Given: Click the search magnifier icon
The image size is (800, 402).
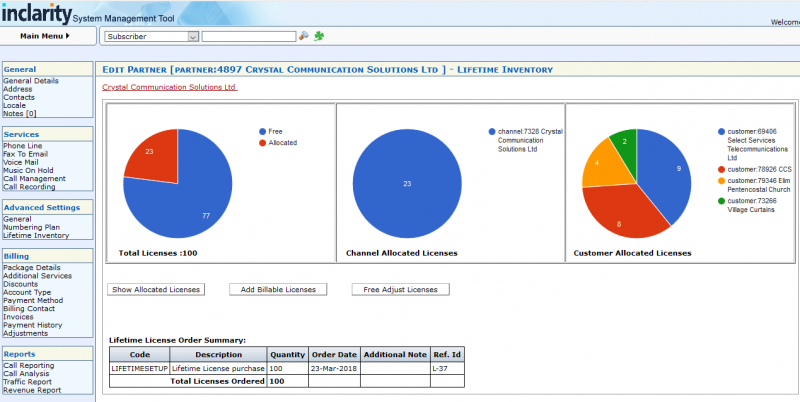Looking at the screenshot, I should coord(304,36).
